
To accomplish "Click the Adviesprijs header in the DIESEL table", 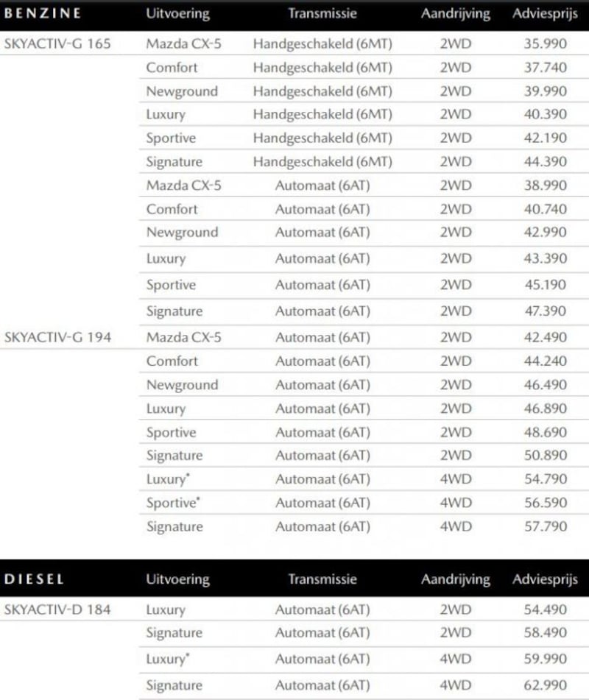I will (x=546, y=579).
